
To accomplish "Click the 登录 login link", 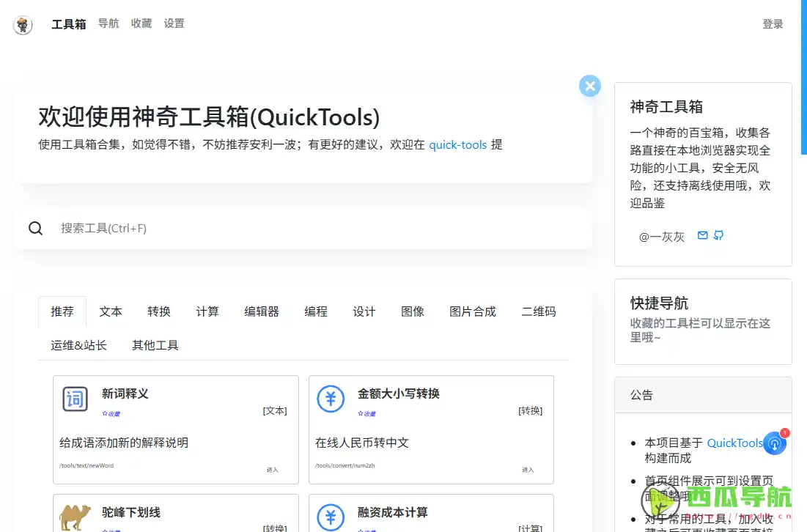I will tap(773, 24).
